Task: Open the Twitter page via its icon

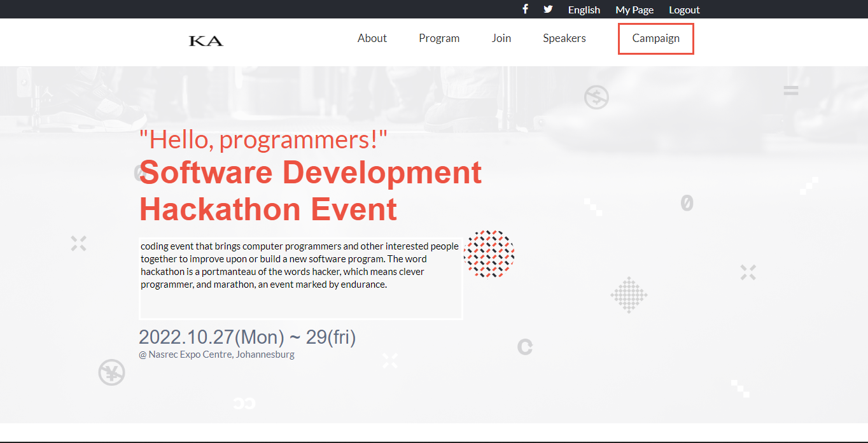Action: click(x=548, y=9)
